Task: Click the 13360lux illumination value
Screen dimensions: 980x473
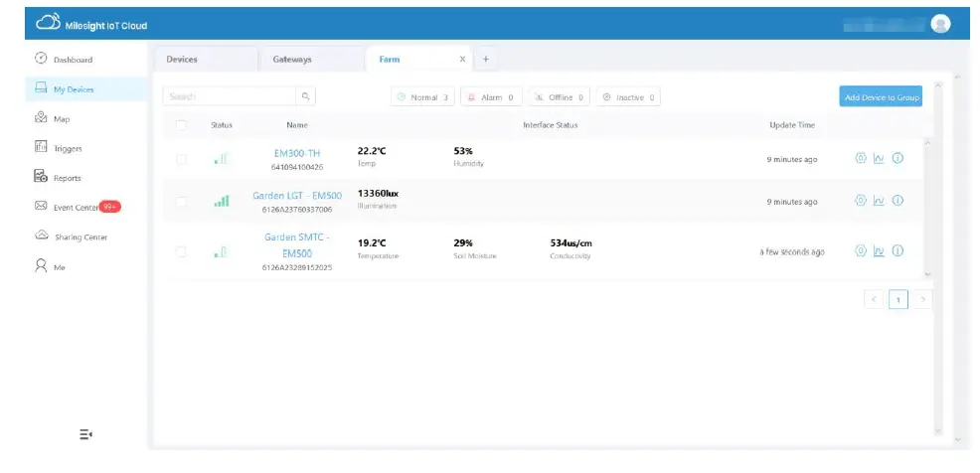Action: click(378, 194)
